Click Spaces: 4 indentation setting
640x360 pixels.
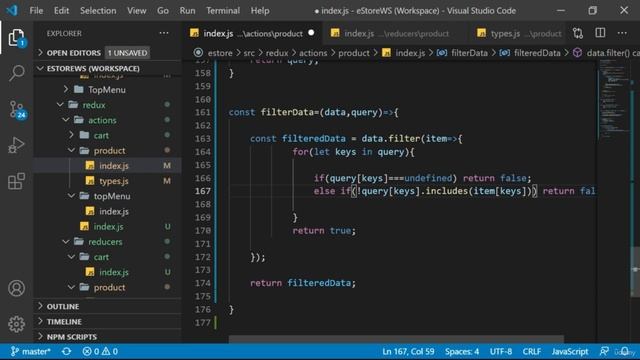[x=462, y=351]
